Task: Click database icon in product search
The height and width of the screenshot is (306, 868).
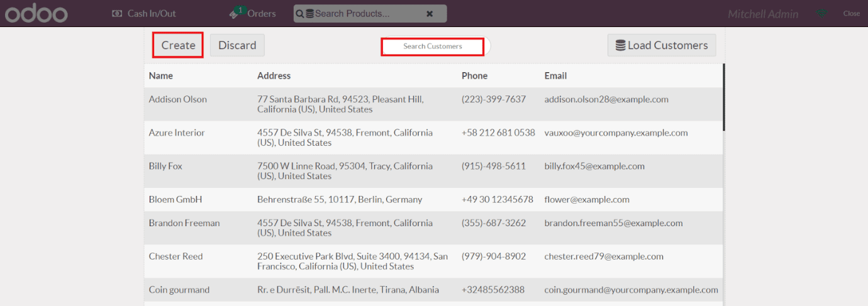Action: tap(309, 14)
